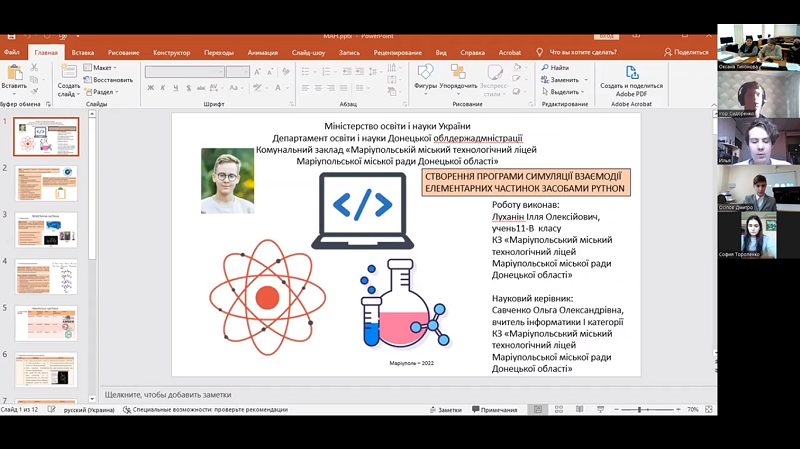Click the Упорядочить arrange icon
The image size is (800, 449).
click(x=458, y=72)
